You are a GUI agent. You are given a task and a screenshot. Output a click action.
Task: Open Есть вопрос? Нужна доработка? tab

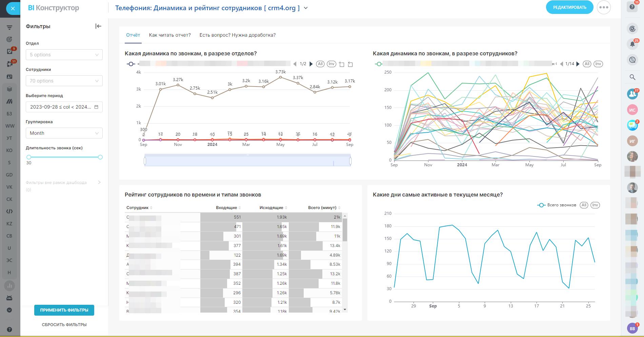tap(237, 35)
